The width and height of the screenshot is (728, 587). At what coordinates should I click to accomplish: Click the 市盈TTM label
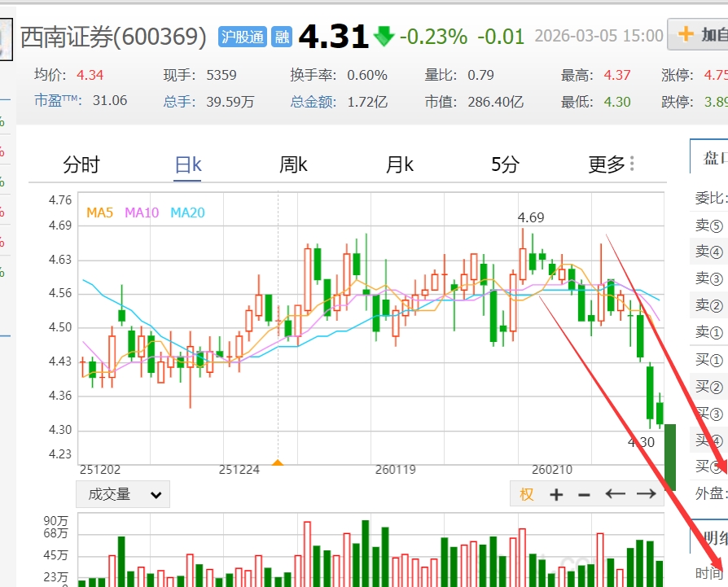click(58, 101)
